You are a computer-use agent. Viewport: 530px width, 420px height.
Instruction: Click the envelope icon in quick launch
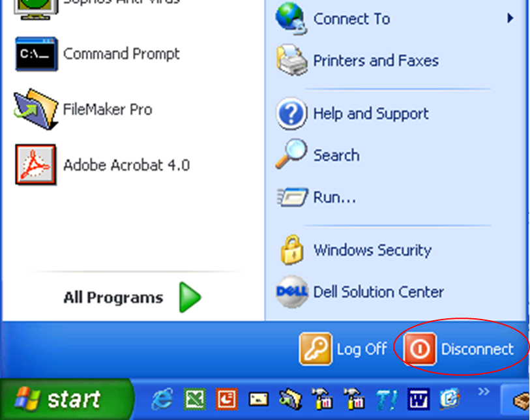(258, 399)
